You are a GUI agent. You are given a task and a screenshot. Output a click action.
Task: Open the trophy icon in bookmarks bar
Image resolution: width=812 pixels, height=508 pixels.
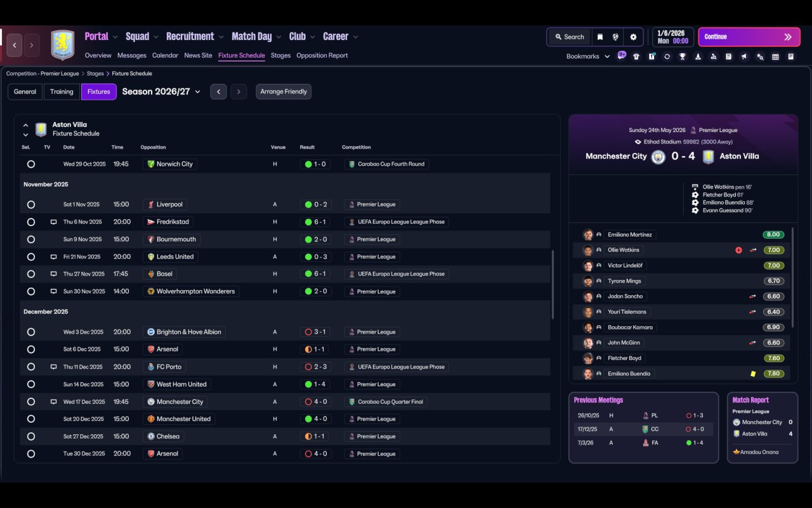(683, 57)
